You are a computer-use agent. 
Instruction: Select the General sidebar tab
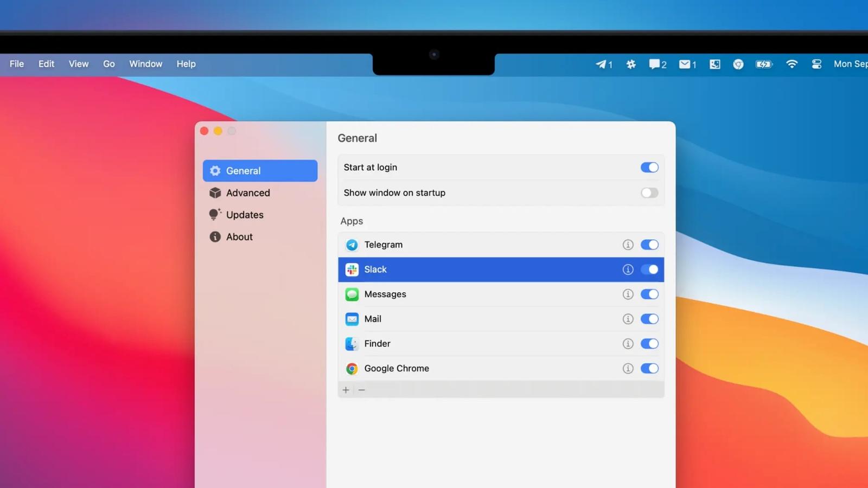pos(260,171)
